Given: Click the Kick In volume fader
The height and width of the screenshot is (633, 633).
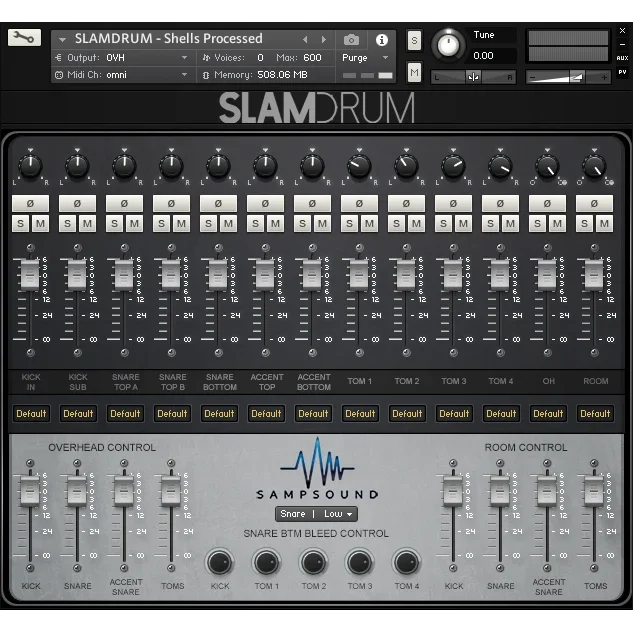Looking at the screenshot, I should (30, 275).
